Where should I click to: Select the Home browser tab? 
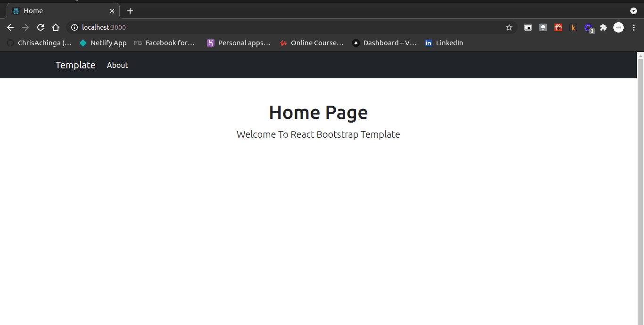[x=63, y=11]
